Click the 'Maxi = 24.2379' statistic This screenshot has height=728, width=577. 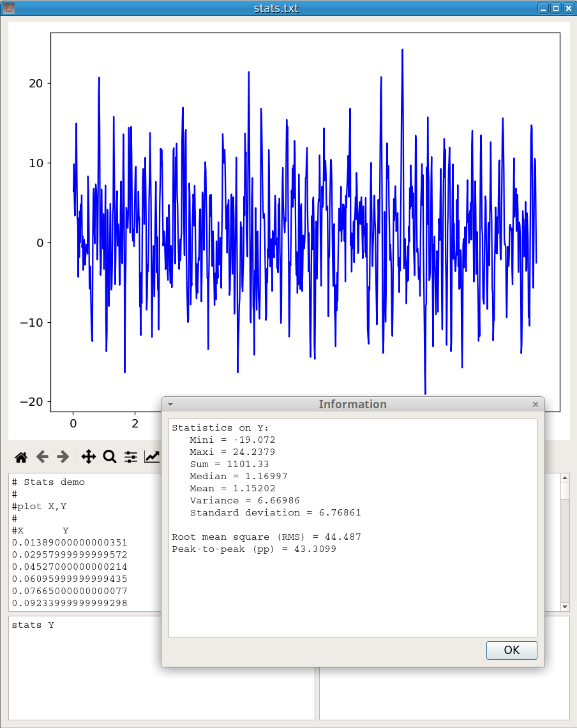point(232,452)
